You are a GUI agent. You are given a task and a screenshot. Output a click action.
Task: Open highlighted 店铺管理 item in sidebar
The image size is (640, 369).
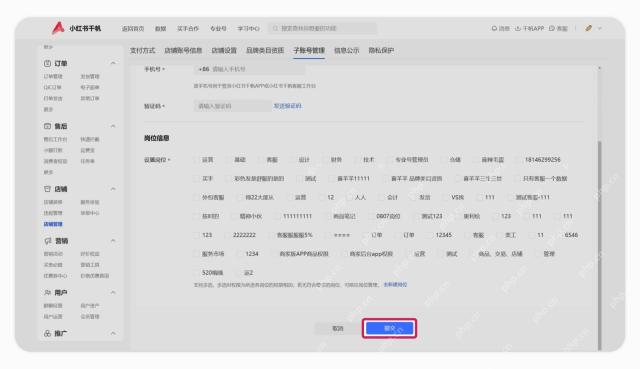pyautogui.click(x=53, y=224)
